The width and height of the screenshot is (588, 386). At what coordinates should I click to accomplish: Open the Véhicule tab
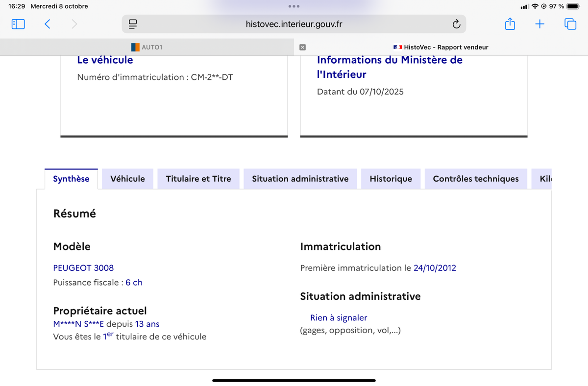[x=127, y=179]
